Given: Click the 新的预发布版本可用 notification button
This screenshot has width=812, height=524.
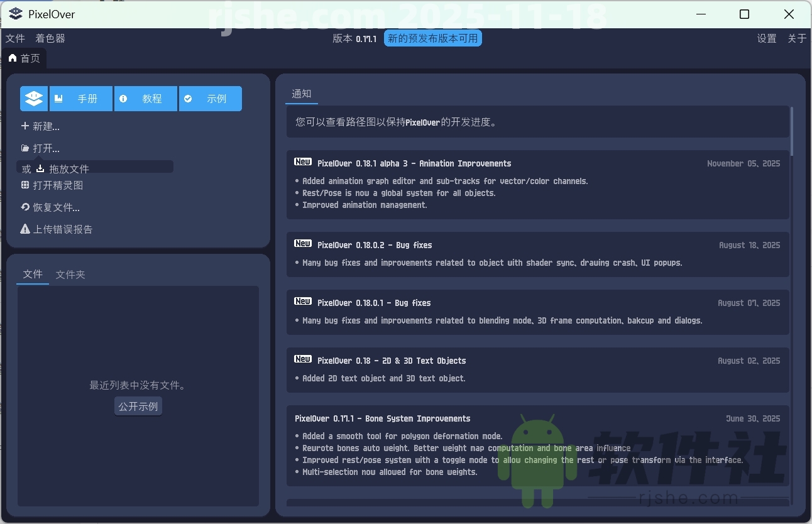Looking at the screenshot, I should coord(432,38).
